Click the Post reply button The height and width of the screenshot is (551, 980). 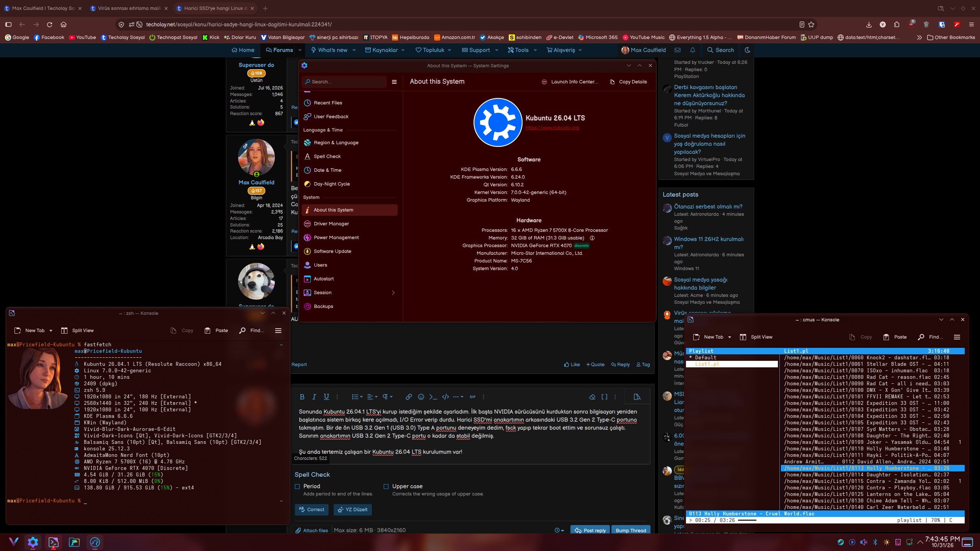click(590, 530)
